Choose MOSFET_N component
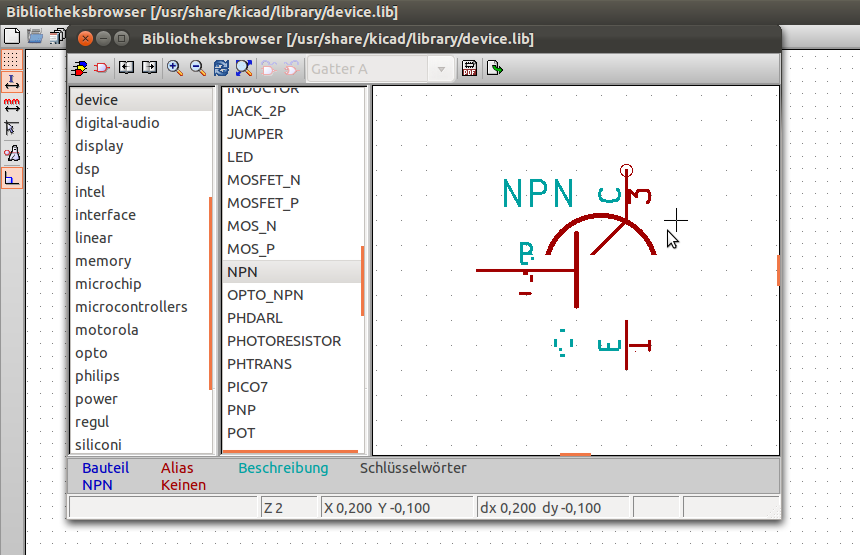 coord(292,180)
